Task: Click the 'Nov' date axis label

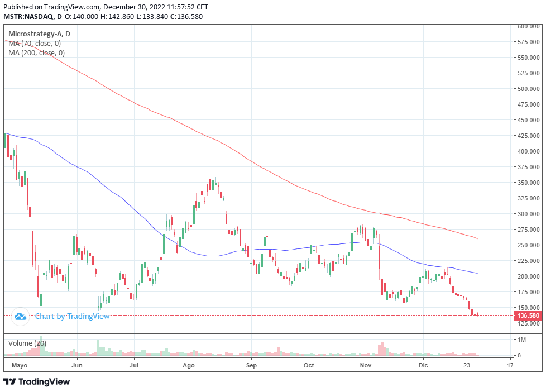Action: (x=366, y=365)
